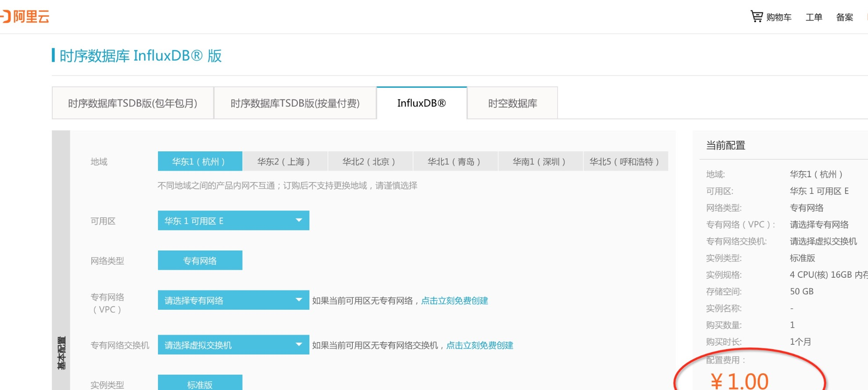The height and width of the screenshot is (390, 868).
Task: Click summary value 请选择专有网络
Action: point(819,225)
